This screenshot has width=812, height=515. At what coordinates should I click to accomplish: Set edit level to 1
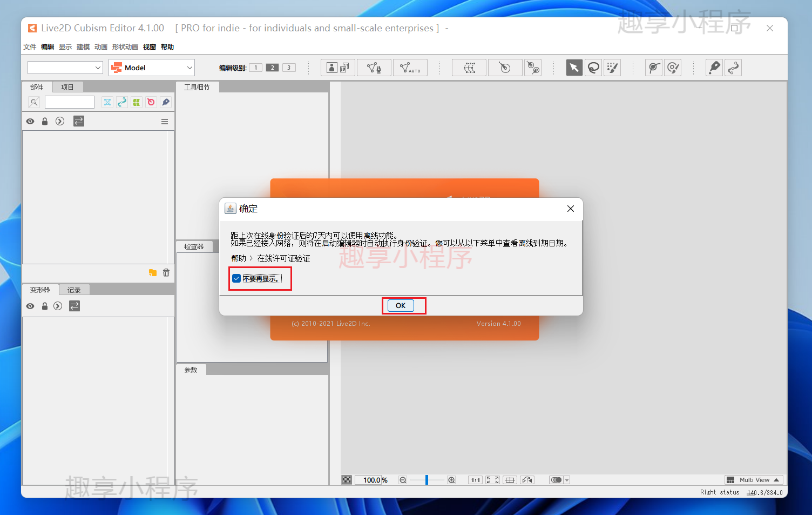coord(256,68)
